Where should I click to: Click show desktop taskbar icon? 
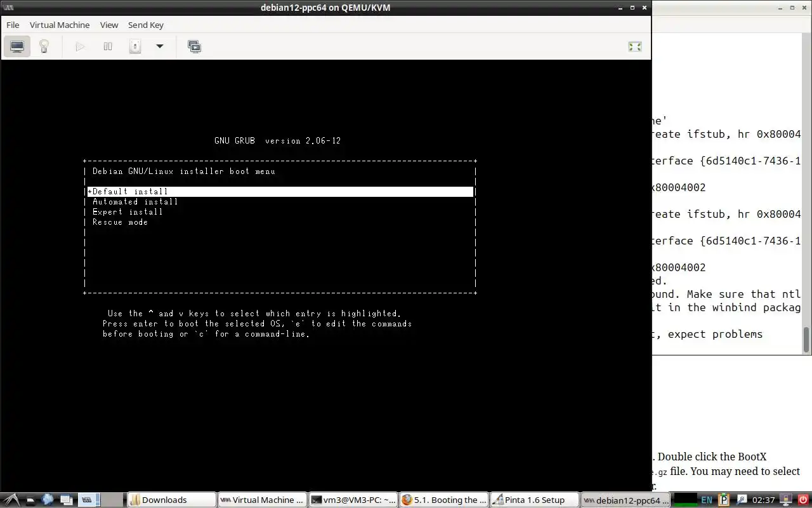[67, 500]
